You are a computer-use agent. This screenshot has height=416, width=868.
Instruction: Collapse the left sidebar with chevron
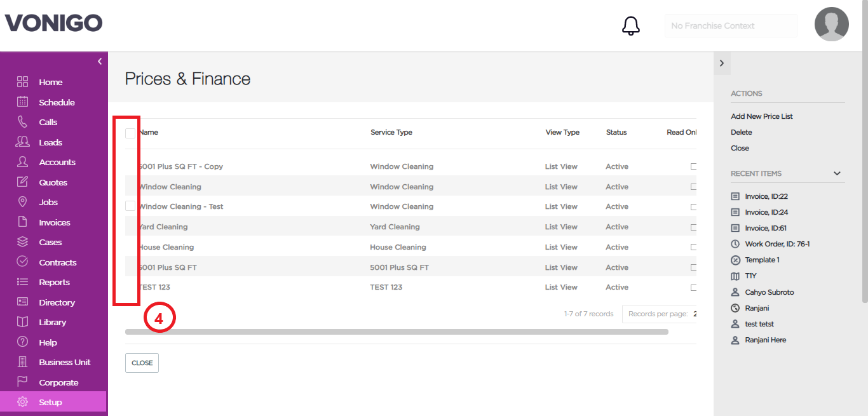click(x=100, y=61)
